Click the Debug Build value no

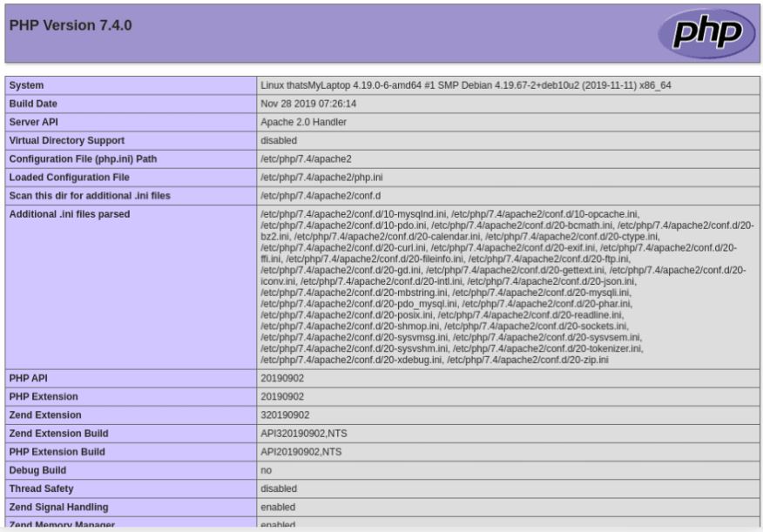pyautogui.click(x=266, y=470)
